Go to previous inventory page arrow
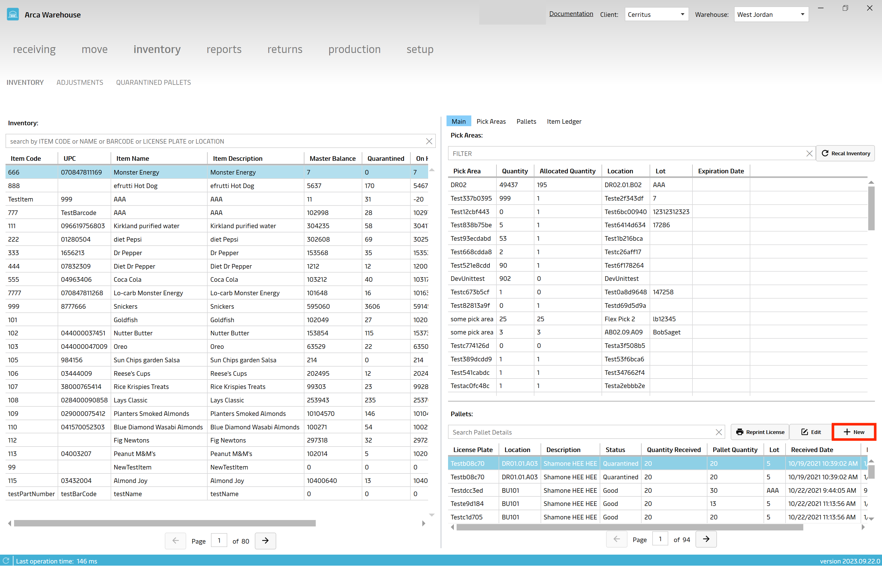Viewport: 882px width, 588px height. pos(175,541)
